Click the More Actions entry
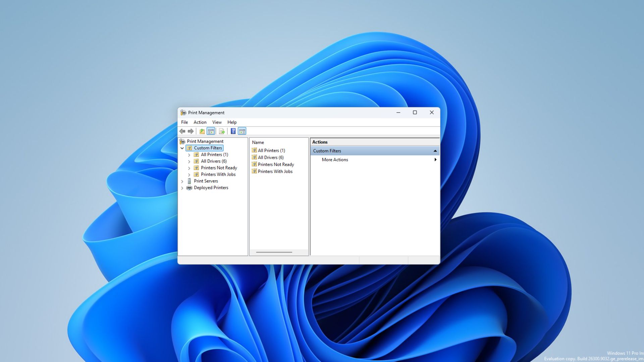644x362 pixels. click(x=375, y=160)
